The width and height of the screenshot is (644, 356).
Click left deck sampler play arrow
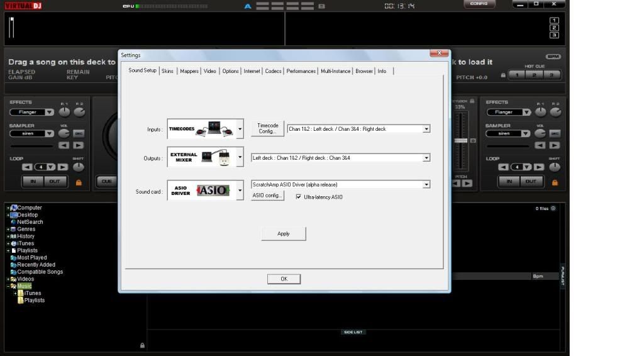click(x=79, y=145)
